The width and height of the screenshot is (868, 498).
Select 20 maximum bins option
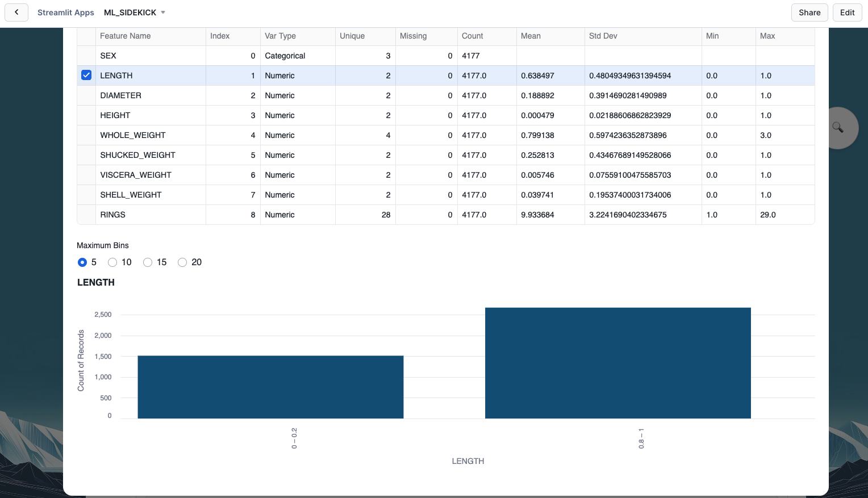click(x=182, y=262)
